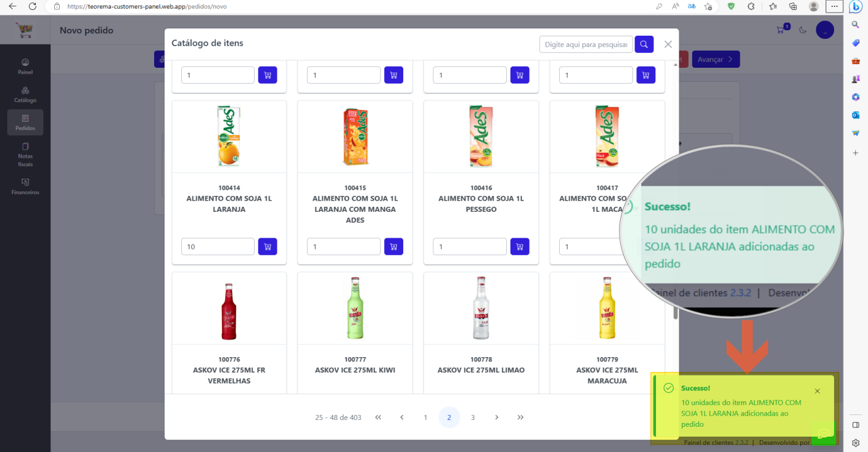868x452 pixels.
Task: Go to last page of catalog
Action: point(520,417)
